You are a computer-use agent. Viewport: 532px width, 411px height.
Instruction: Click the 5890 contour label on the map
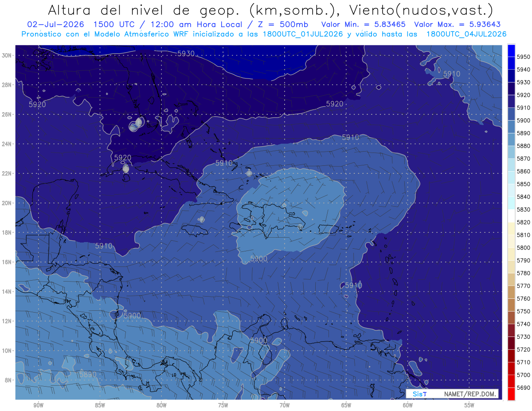tap(88, 374)
